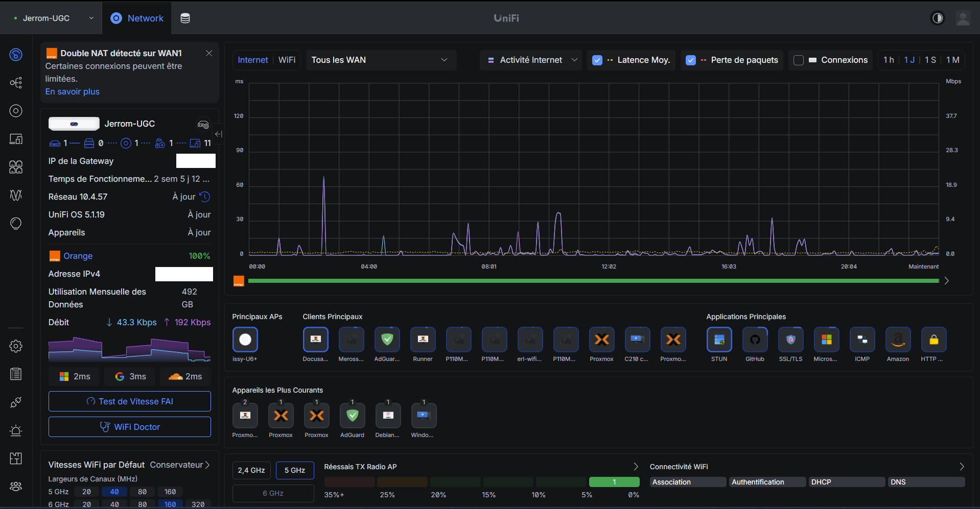Open the plug integrations icon in sidebar
Image resolution: width=980 pixels, height=509 pixels.
[16, 402]
